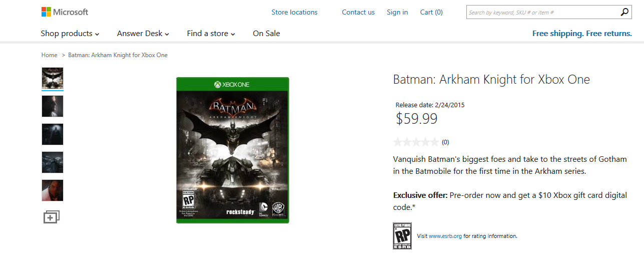
Task: Click the search keyword input field
Action: (543, 12)
